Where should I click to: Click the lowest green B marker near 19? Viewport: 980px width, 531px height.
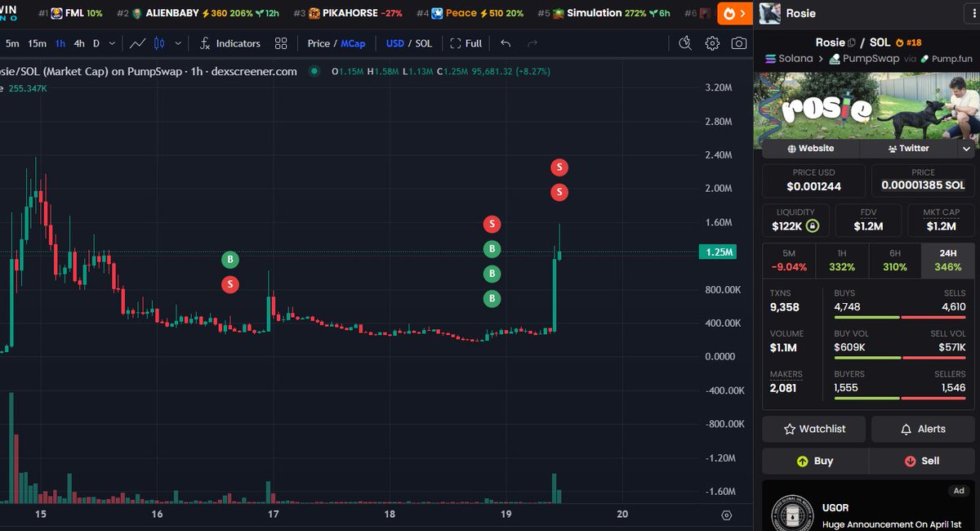[492, 298]
